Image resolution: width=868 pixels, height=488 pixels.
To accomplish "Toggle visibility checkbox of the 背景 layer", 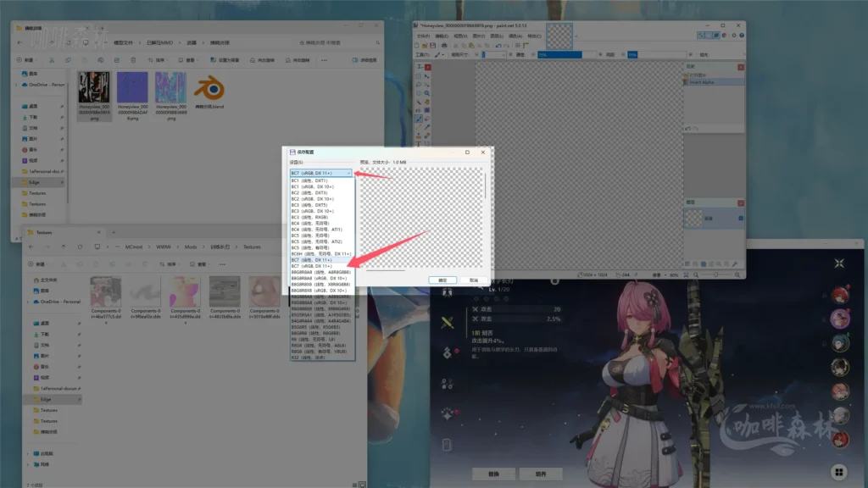I will click(x=740, y=219).
